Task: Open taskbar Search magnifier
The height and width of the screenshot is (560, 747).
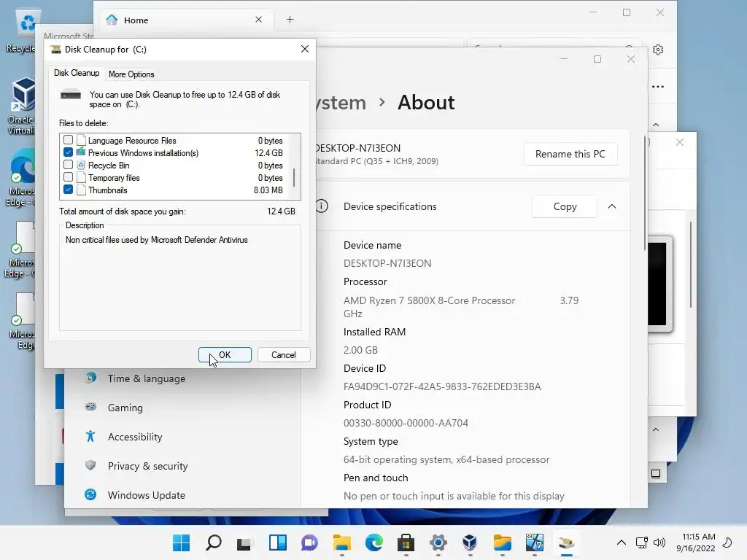Action: pos(214,542)
